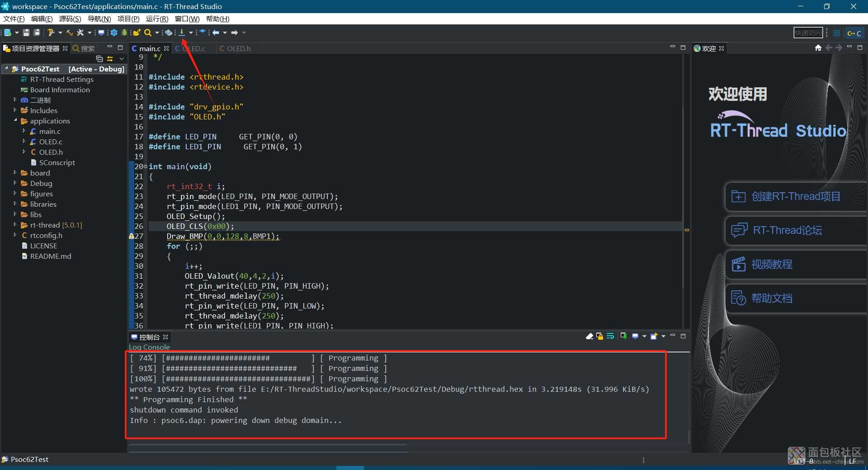Open the 运行(R) menu

coord(157,19)
